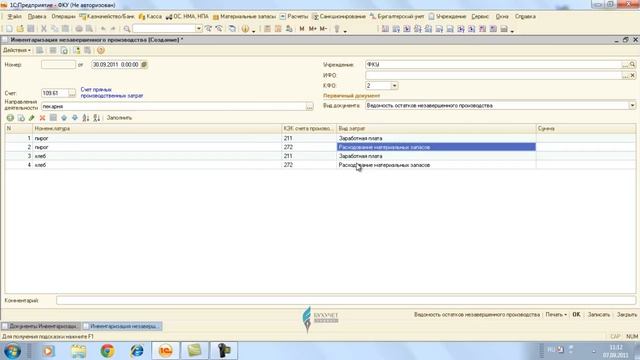Open the Файл menu
The width and height of the screenshot is (640, 360).
click(x=15, y=17)
